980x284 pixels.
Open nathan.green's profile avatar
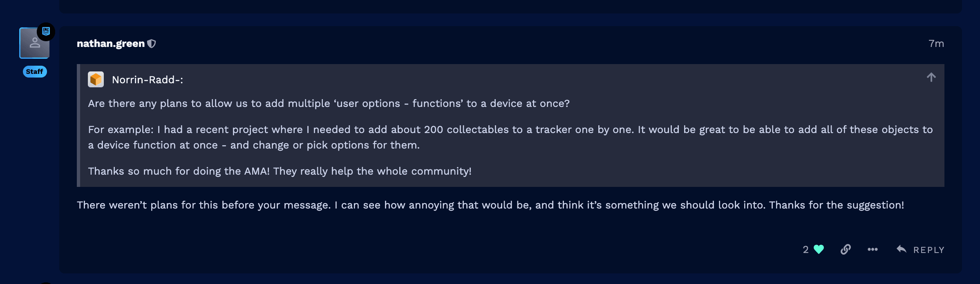pos(34,43)
